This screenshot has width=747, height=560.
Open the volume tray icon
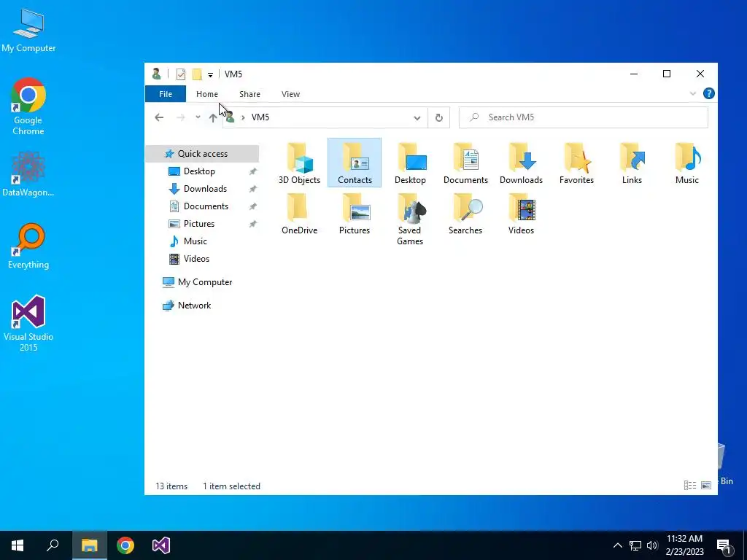[652, 545]
